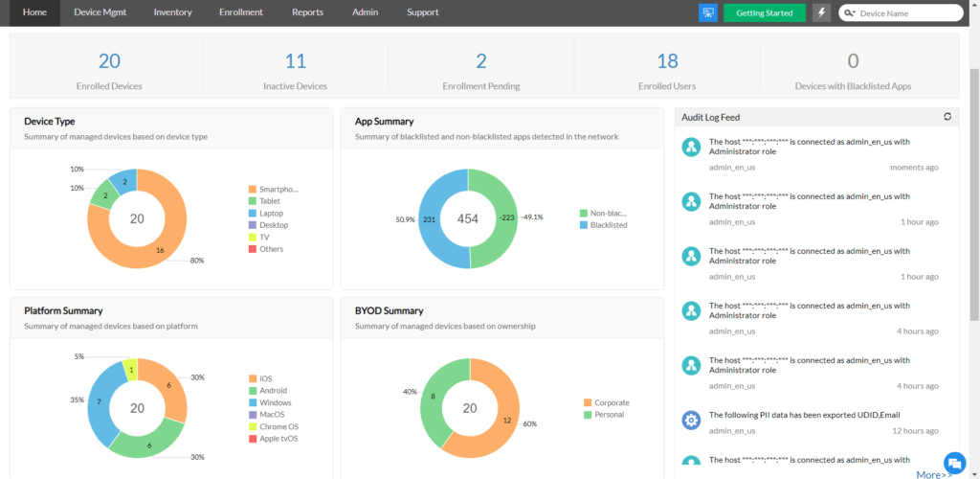Toggle the Windows legend entry in Platform Summary
980x479 pixels.
coord(273,402)
